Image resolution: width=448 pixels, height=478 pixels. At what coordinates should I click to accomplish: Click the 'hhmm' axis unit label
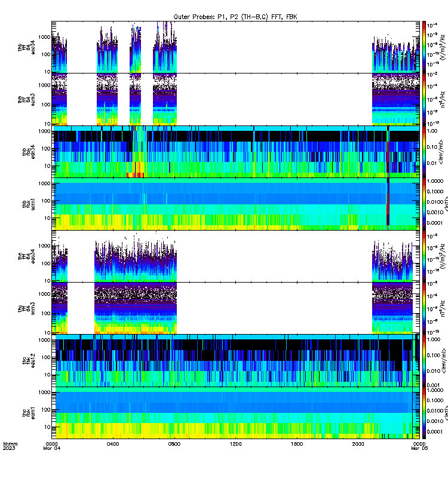tap(10, 444)
